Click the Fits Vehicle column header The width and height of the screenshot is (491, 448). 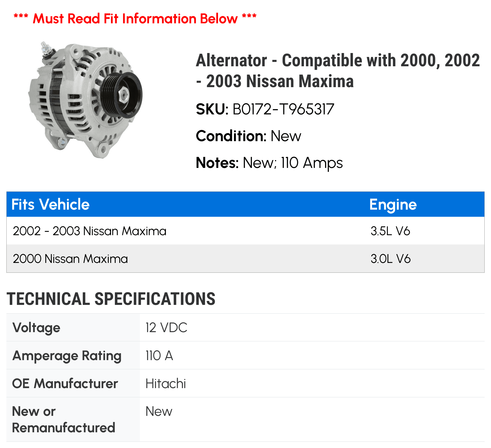pyautogui.click(x=51, y=204)
